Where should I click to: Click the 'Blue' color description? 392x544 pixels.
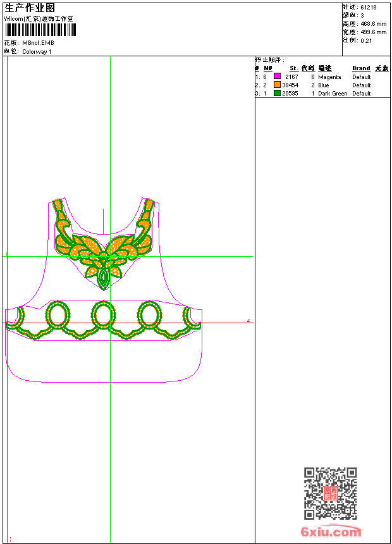(324, 85)
